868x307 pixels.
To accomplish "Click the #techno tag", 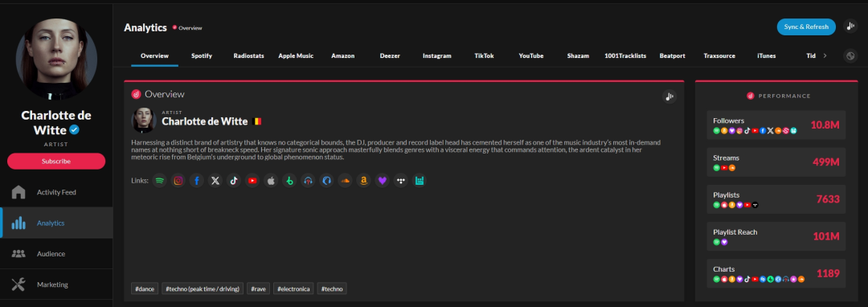I will point(332,289).
